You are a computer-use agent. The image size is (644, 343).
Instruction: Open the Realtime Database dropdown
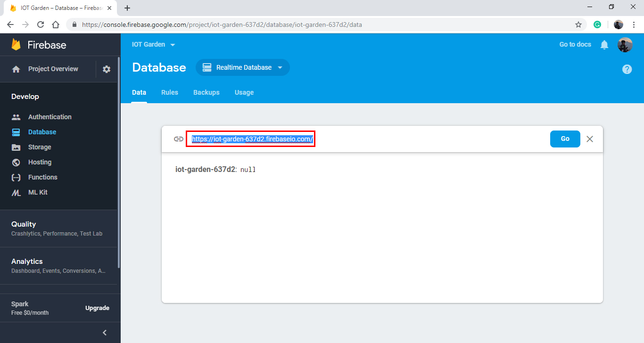(242, 67)
